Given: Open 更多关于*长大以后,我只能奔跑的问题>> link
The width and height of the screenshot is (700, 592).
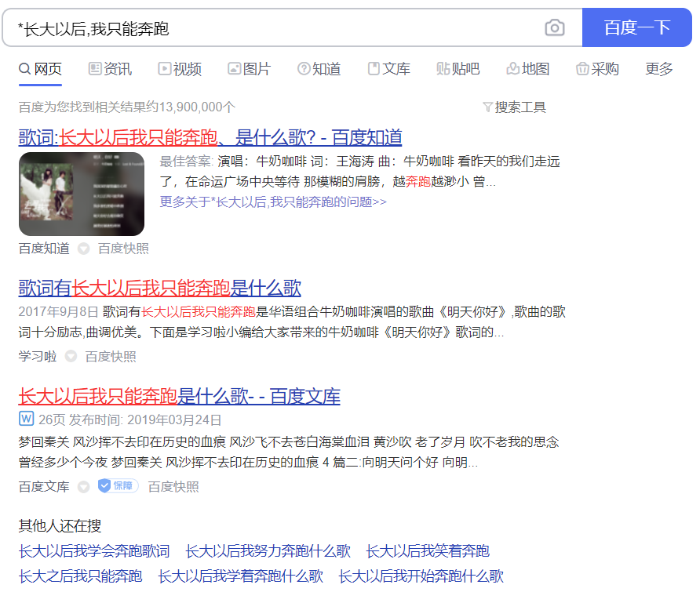Looking at the screenshot, I should click(273, 202).
